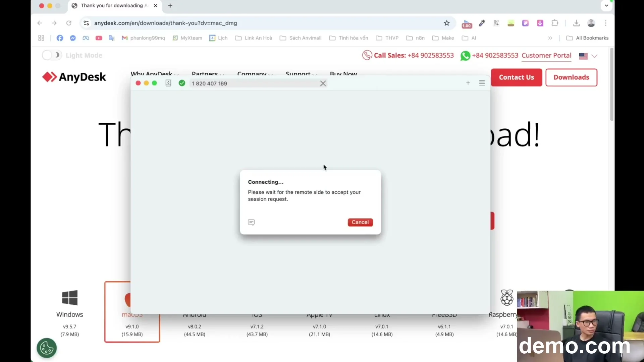Image resolution: width=644 pixels, height=362 pixels.
Task: Open the Facebook bookmark
Action: (x=60, y=38)
